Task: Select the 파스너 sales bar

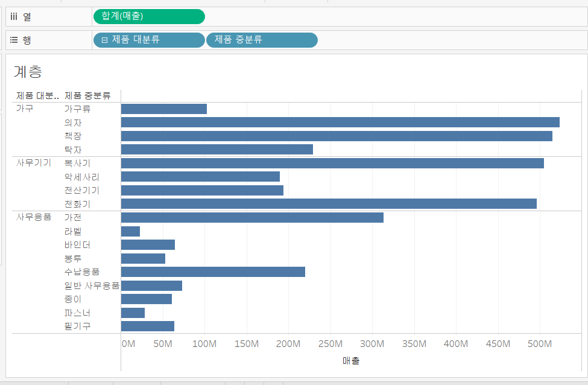Action: click(133, 313)
